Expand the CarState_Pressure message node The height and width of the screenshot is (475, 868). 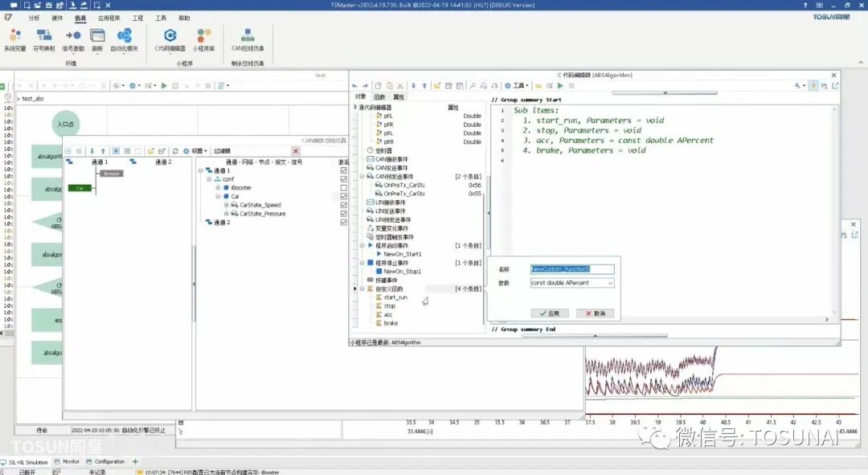227,214
